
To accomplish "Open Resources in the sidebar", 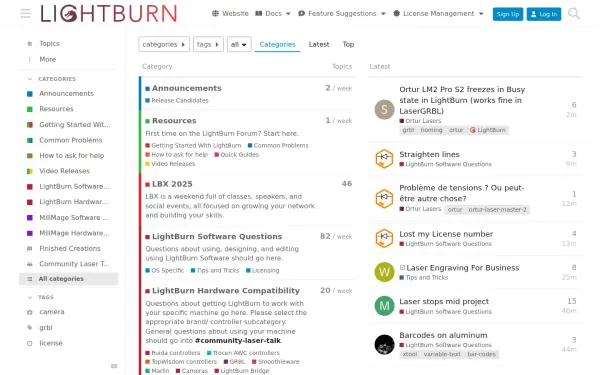I will pyautogui.click(x=56, y=109).
